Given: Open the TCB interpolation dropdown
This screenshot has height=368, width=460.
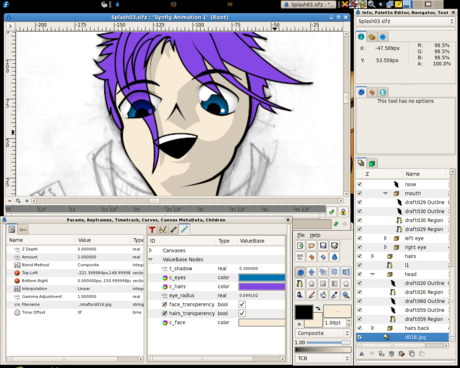Looking at the screenshot, I should pyautogui.click(x=323, y=358).
